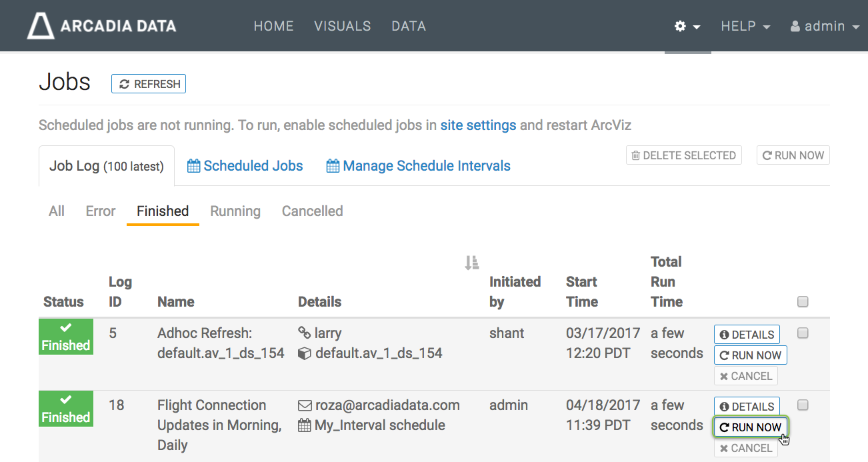Switch to the Scheduled Jobs tab
868x462 pixels.
(245, 166)
